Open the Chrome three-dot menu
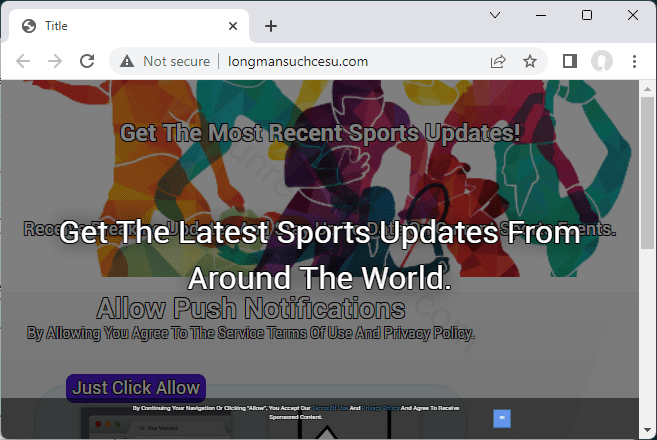The width and height of the screenshot is (657, 440). tap(634, 61)
